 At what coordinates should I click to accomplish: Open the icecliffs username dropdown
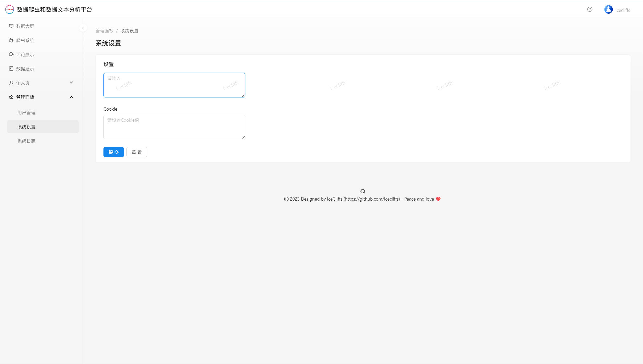[622, 10]
